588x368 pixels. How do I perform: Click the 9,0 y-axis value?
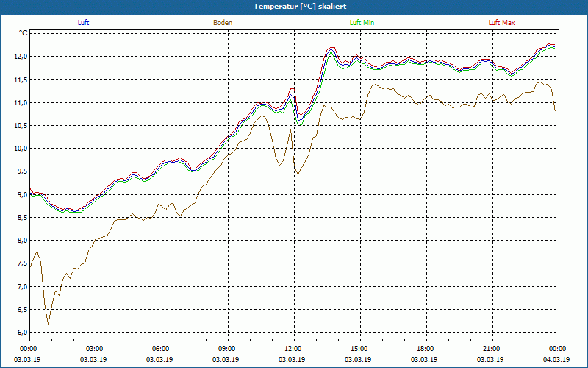coord(23,194)
